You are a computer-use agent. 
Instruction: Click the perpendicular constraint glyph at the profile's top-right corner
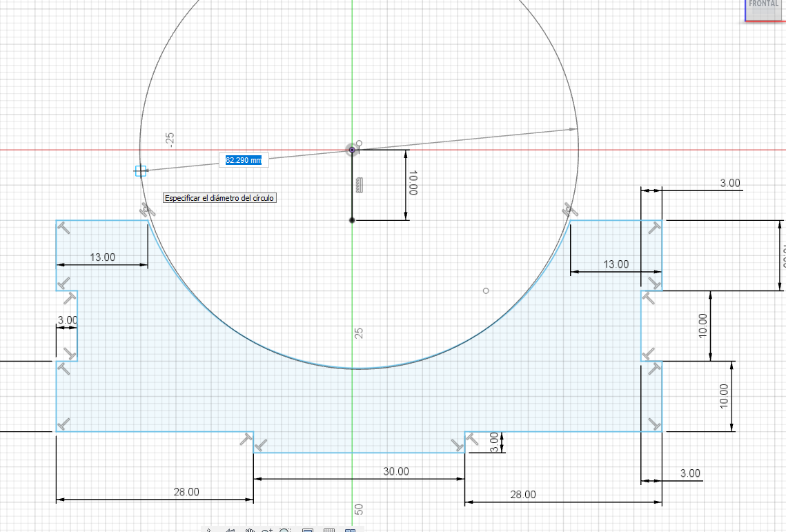pyautogui.click(x=654, y=228)
